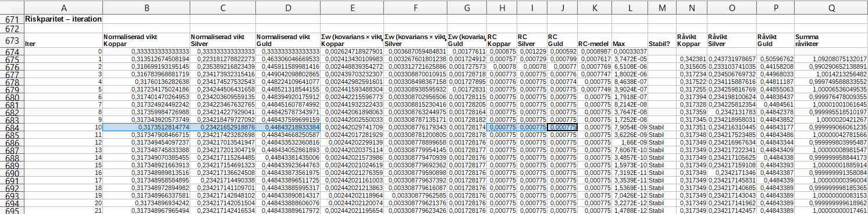Screen dimensions: 868x214
Task: Click the 'RC Silver' header cell
Action: coord(532,40)
